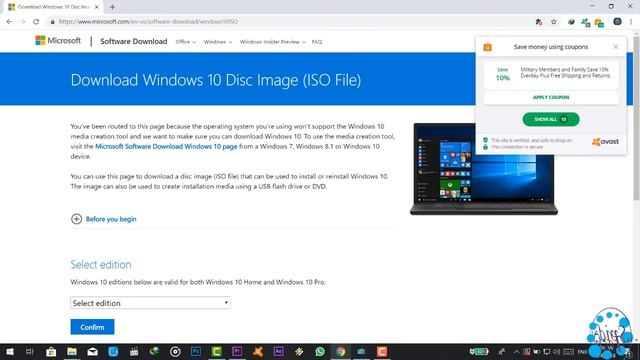Open the orange and green coupon extension icon
The width and height of the screenshot is (640, 360).
[x=599, y=22]
